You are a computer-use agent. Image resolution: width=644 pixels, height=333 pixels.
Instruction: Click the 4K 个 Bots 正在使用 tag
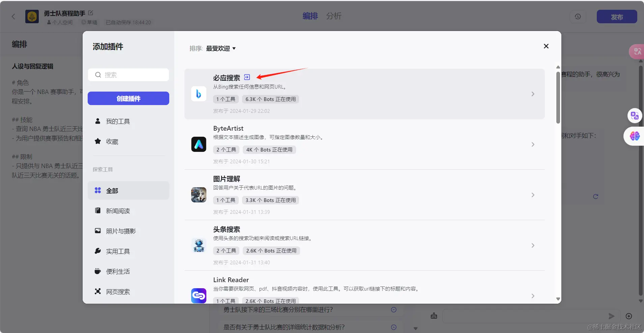[269, 149]
